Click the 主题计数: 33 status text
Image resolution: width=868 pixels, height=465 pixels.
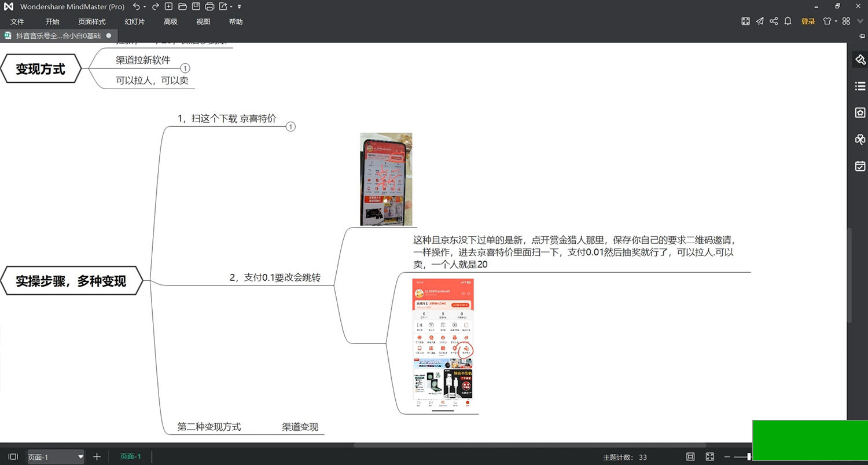tap(625, 457)
